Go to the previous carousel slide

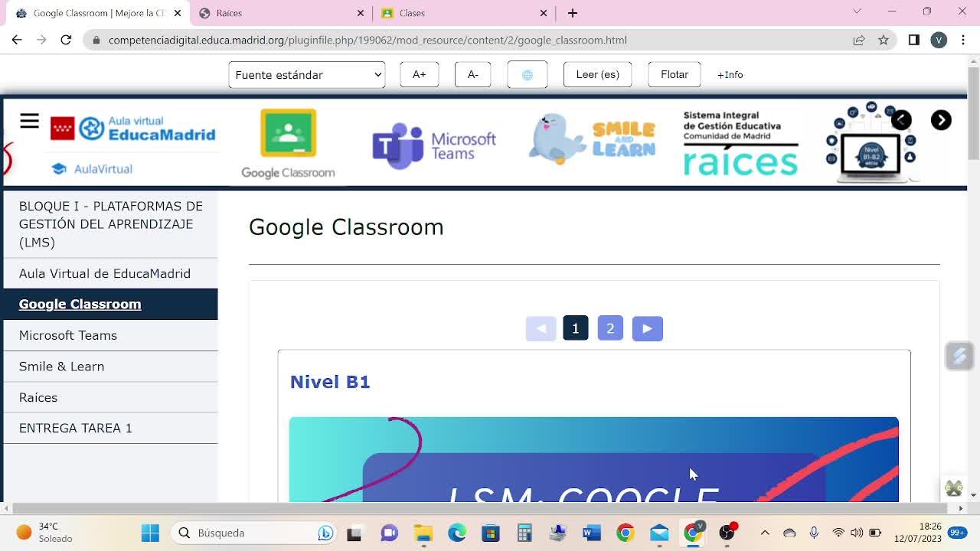(901, 120)
